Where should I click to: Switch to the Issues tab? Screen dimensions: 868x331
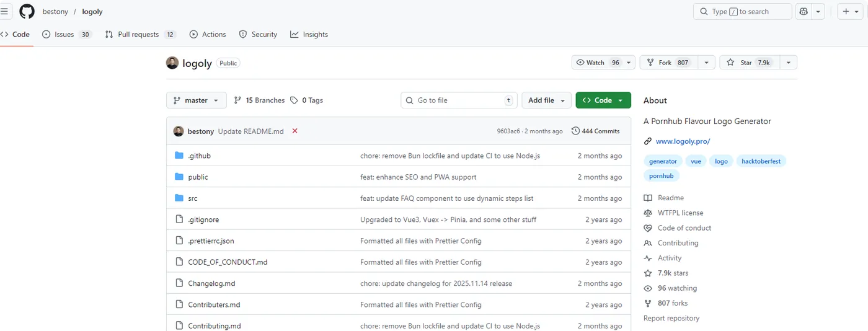(x=64, y=34)
